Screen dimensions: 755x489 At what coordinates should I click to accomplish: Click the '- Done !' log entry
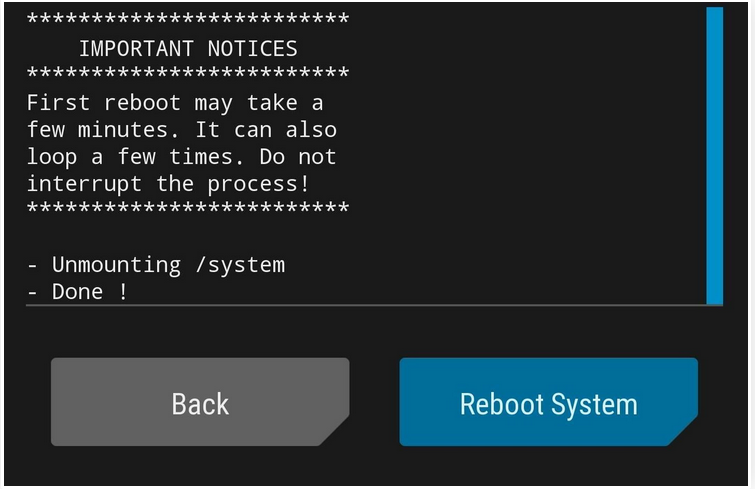click(x=78, y=292)
